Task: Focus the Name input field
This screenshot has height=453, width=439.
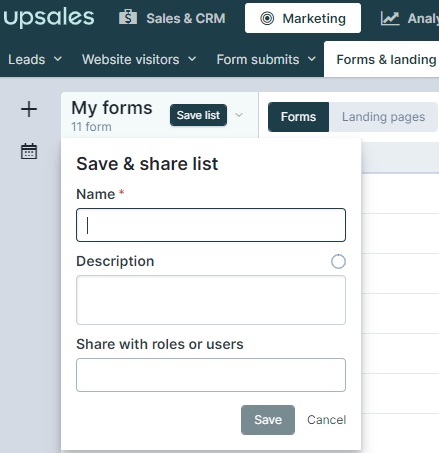Action: point(211,225)
